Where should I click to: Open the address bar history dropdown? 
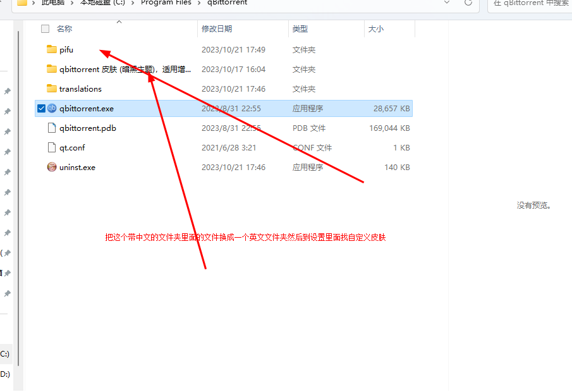(x=447, y=3)
